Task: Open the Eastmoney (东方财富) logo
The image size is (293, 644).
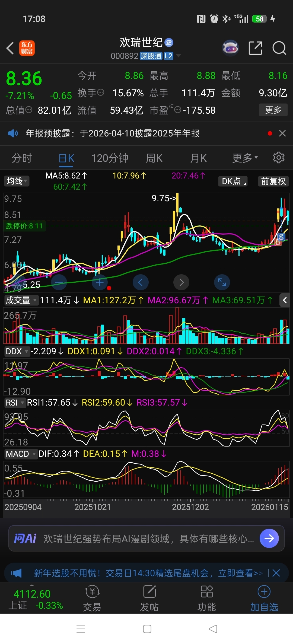Action: pyautogui.click(x=27, y=48)
